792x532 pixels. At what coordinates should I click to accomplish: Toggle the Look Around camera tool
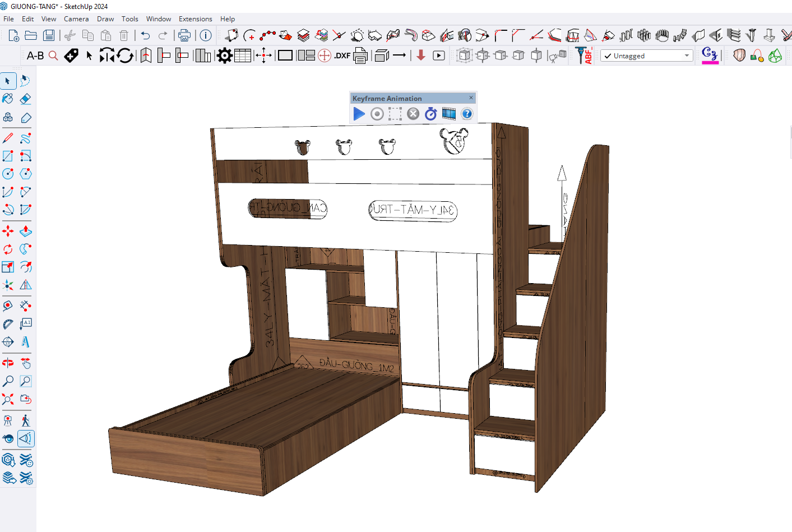[x=8, y=438]
